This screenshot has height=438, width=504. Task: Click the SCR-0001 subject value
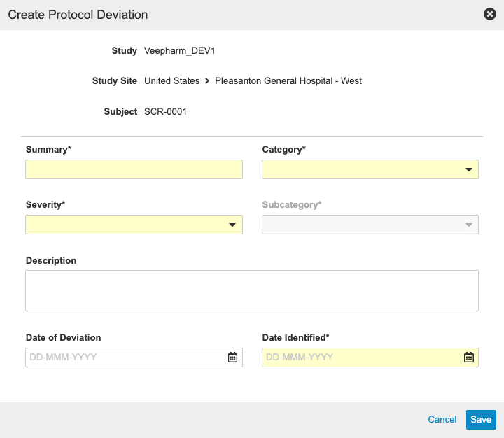click(x=165, y=111)
